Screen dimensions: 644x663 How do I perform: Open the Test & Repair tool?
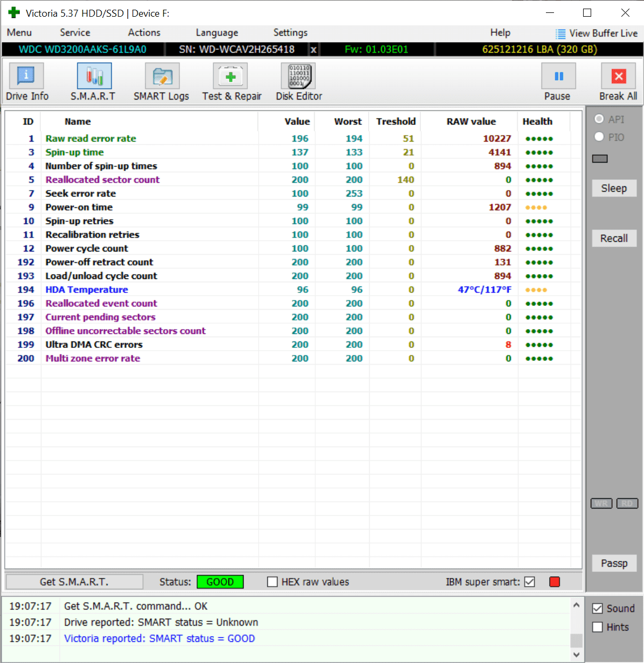tap(231, 76)
